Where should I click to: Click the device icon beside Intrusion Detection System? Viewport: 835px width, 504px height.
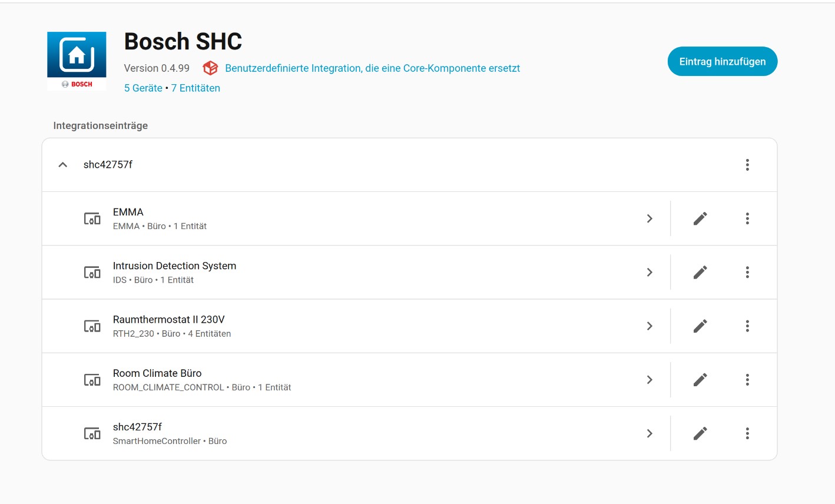coord(92,273)
